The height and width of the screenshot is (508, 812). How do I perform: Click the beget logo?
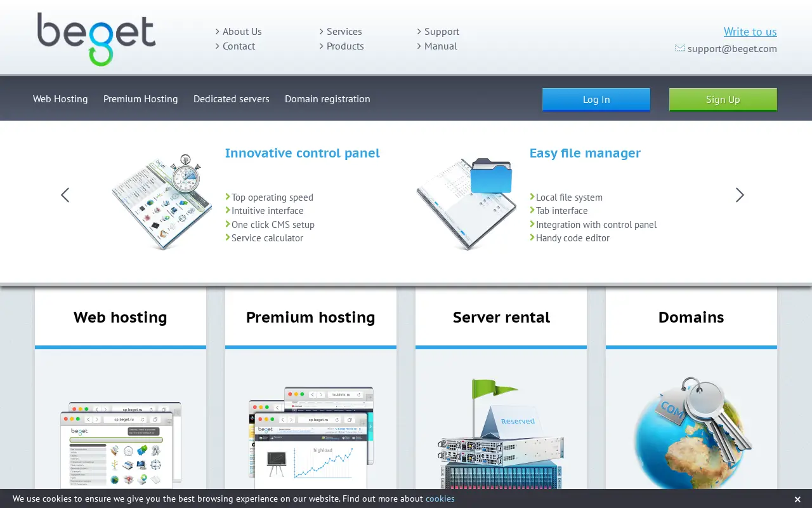96,39
